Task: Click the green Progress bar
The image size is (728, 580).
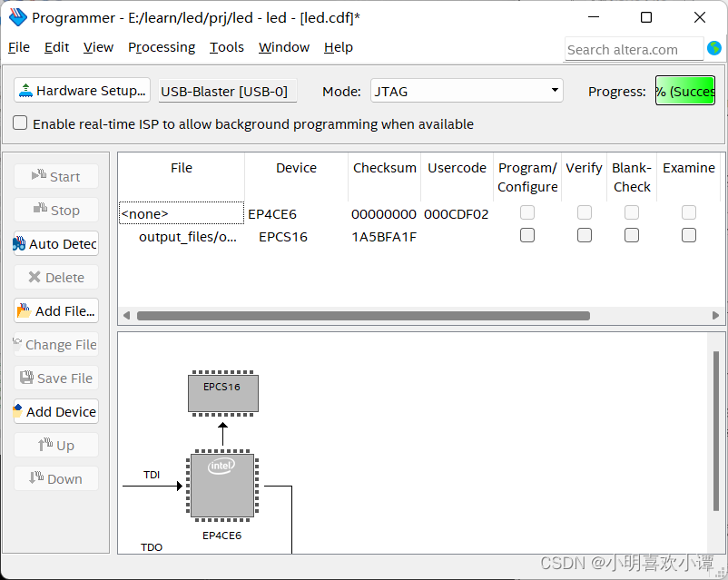Action: pos(684,91)
